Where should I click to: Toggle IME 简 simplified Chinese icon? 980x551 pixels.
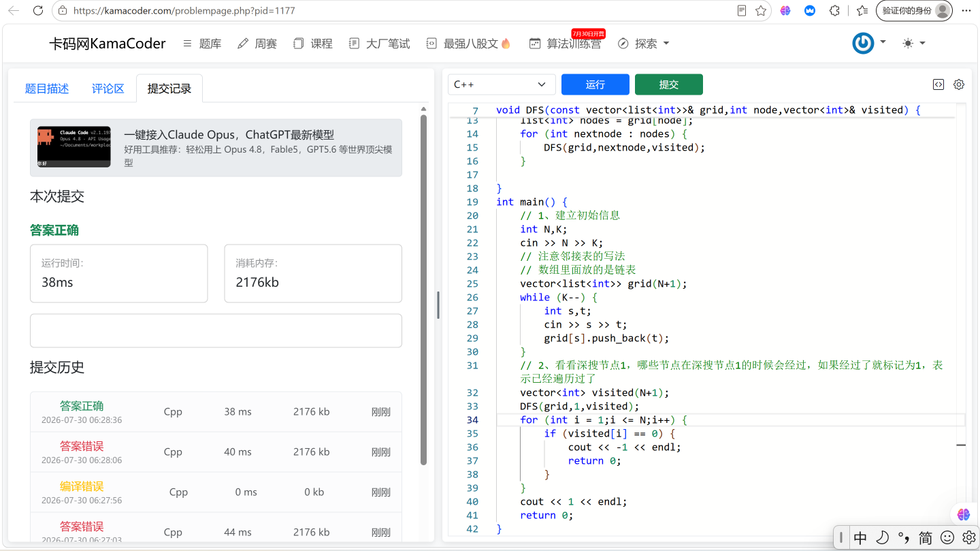926,538
